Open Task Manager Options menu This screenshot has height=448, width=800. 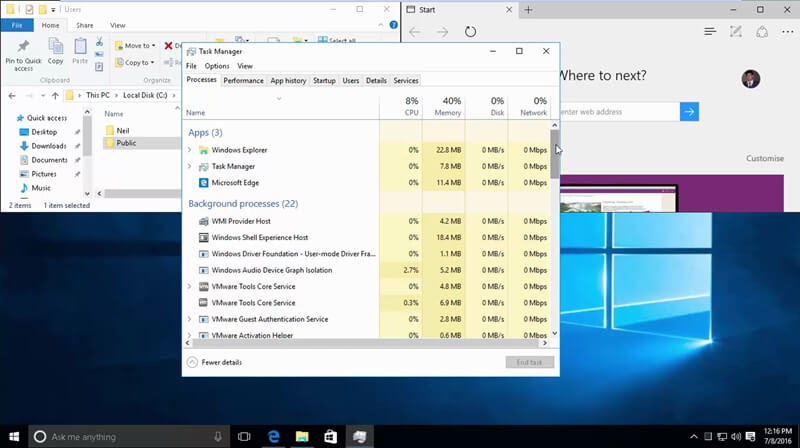click(217, 66)
